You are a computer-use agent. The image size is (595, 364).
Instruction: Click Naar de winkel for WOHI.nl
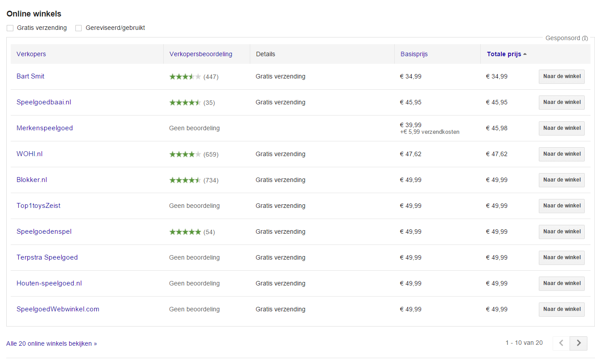[562, 154]
